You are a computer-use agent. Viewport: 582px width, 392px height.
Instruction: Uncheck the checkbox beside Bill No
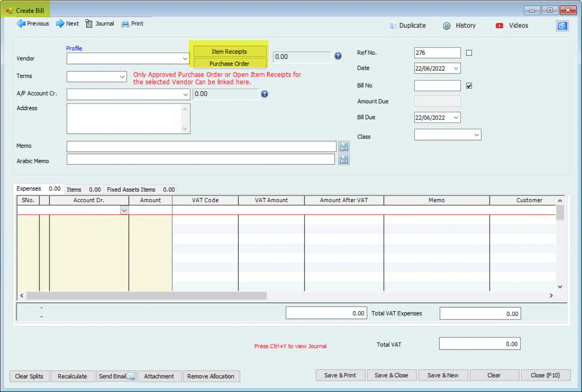469,86
